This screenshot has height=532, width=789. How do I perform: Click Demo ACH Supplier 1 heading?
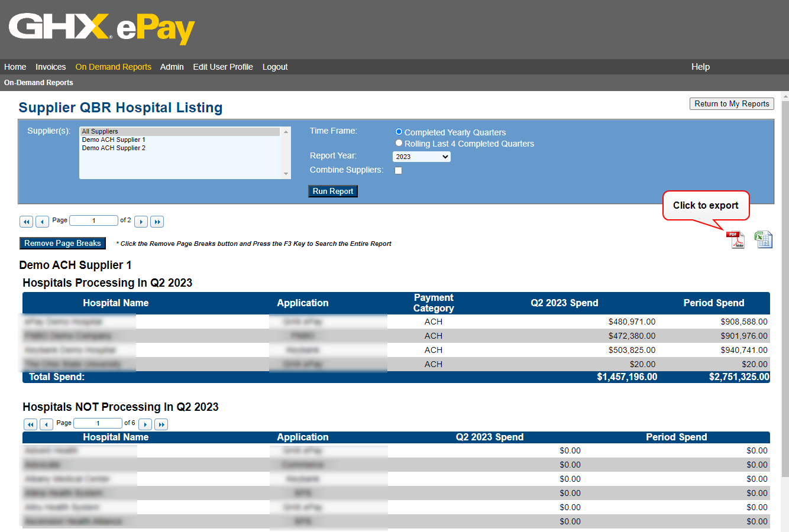pos(75,265)
